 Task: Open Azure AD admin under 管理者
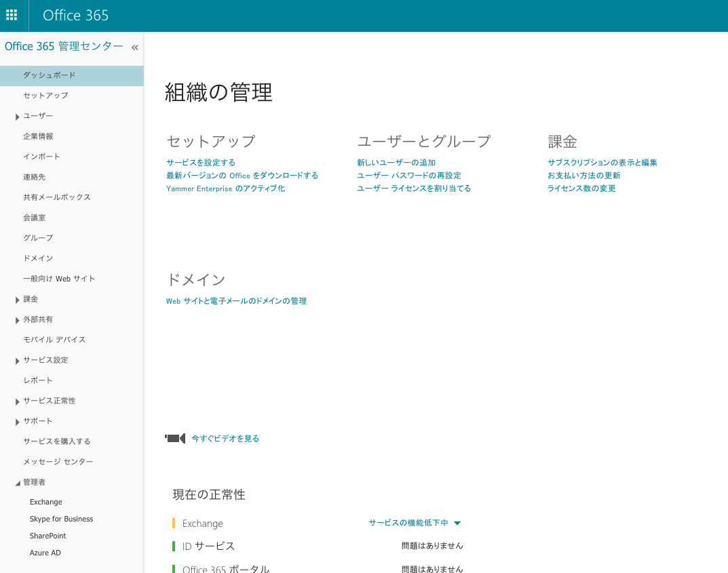click(45, 553)
